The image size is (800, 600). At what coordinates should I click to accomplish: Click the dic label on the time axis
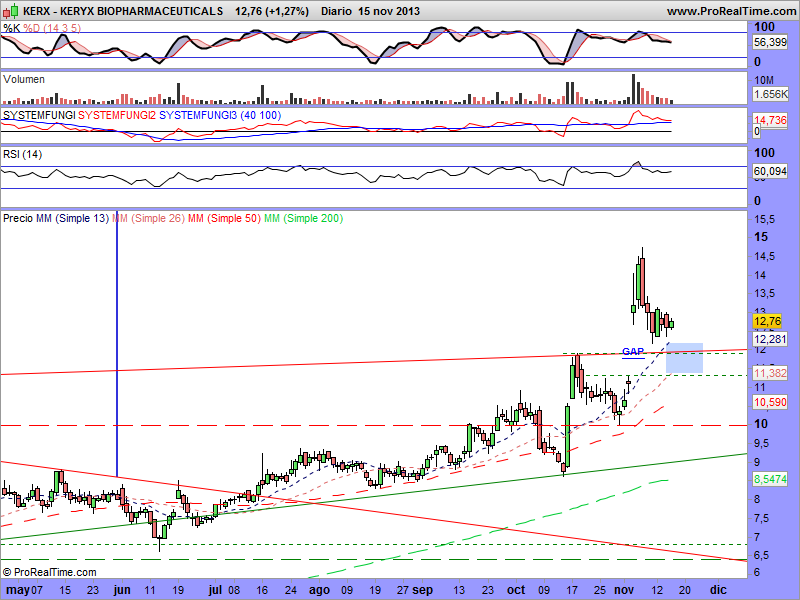tap(718, 590)
